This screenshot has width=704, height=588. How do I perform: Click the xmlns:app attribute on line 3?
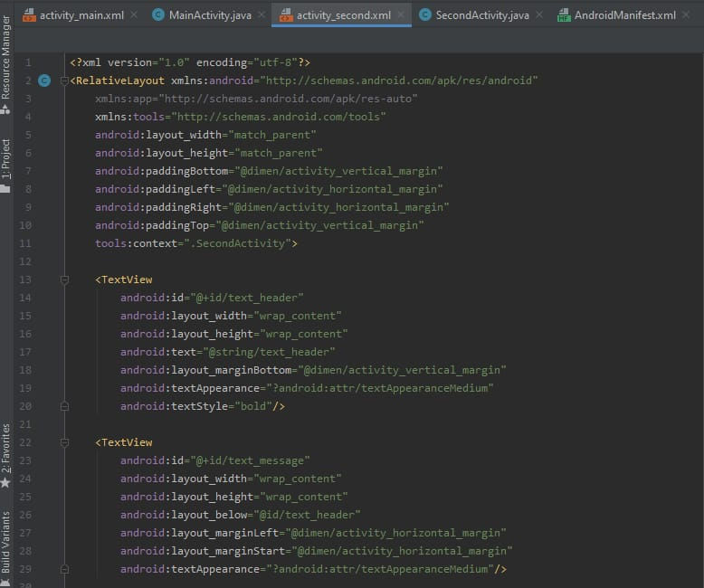coord(256,99)
